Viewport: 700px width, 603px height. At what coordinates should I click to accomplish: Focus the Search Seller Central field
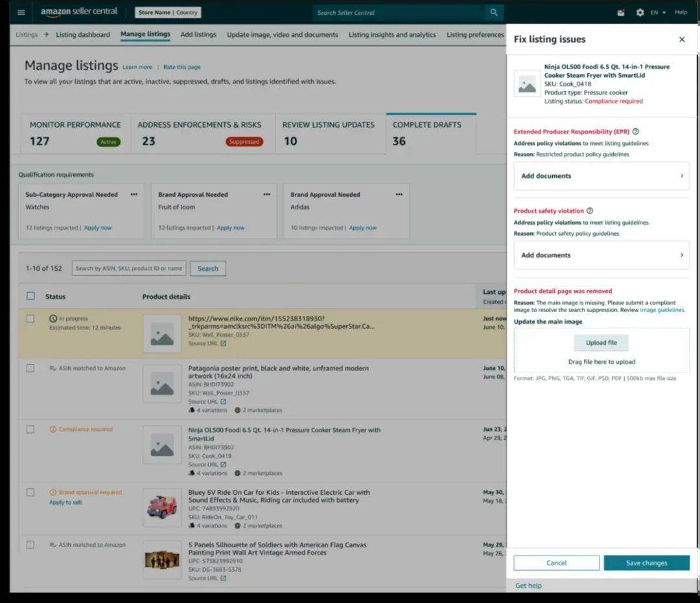click(399, 12)
